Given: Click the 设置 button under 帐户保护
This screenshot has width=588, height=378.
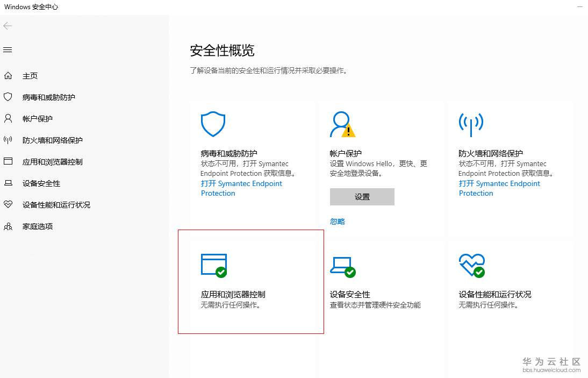Looking at the screenshot, I should click(x=362, y=197).
